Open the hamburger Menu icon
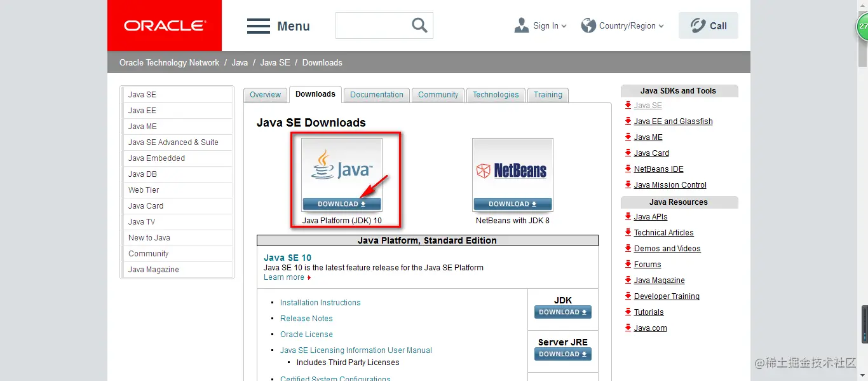Image resolution: width=868 pixels, height=381 pixels. pyautogui.click(x=259, y=26)
